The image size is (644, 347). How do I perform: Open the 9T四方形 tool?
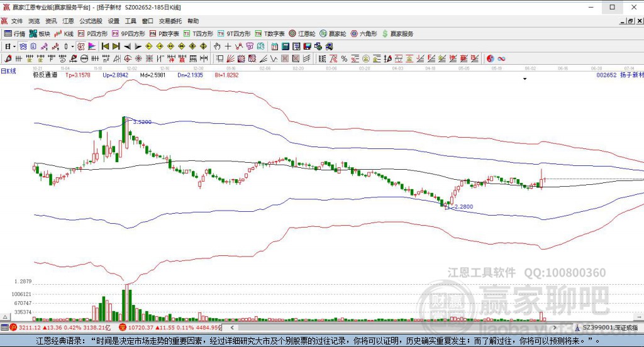coord(234,34)
